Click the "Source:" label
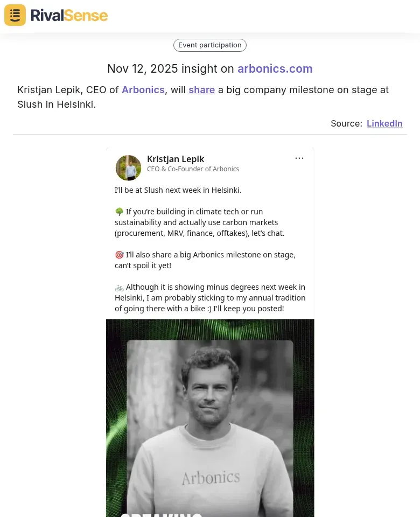This screenshot has height=517, width=420. [x=346, y=123]
